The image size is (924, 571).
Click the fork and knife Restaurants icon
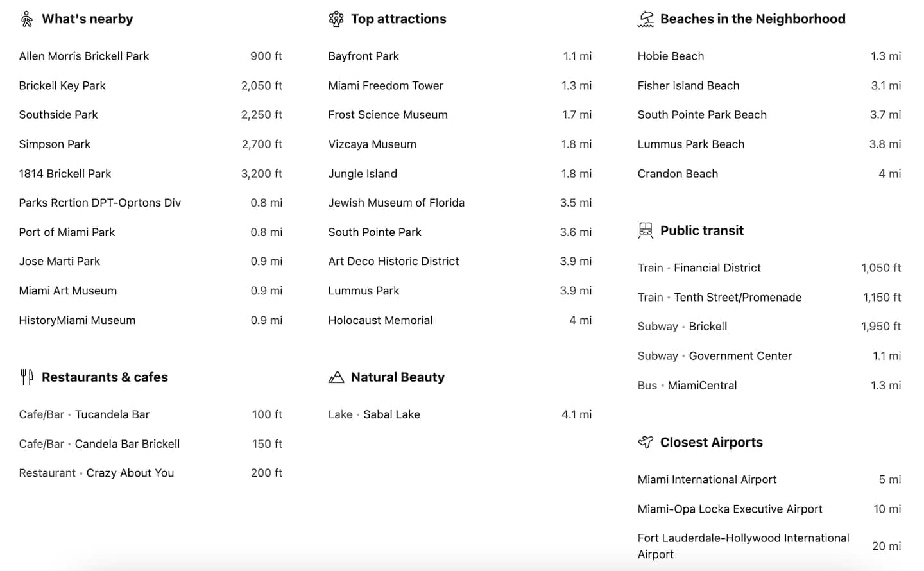[x=26, y=377]
